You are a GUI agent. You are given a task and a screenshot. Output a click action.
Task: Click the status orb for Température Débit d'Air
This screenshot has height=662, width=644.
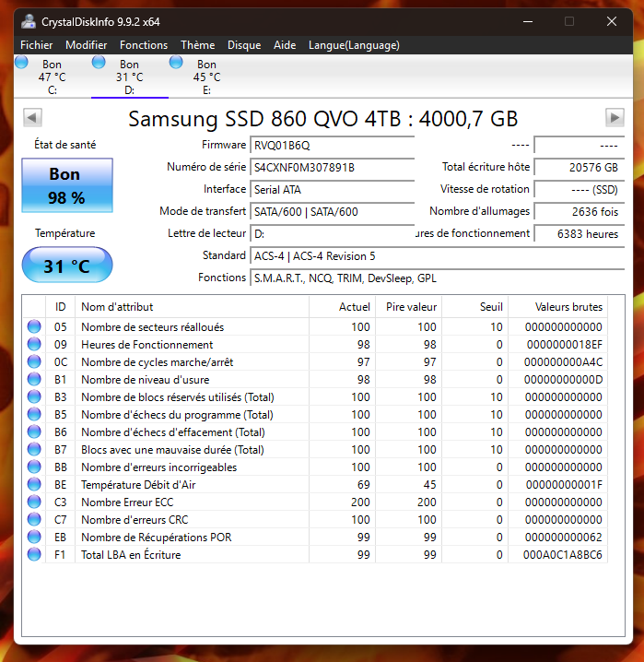(34, 484)
